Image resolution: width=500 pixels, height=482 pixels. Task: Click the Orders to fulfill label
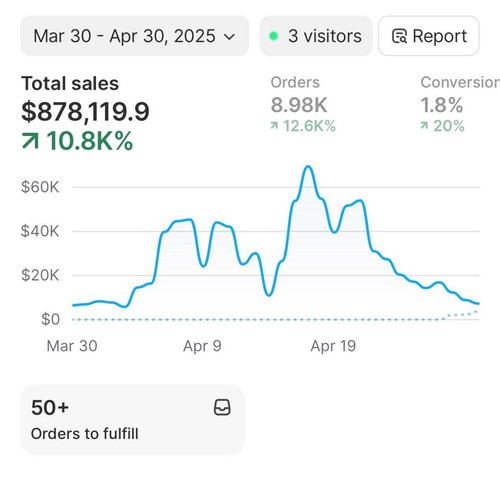pos(85,434)
